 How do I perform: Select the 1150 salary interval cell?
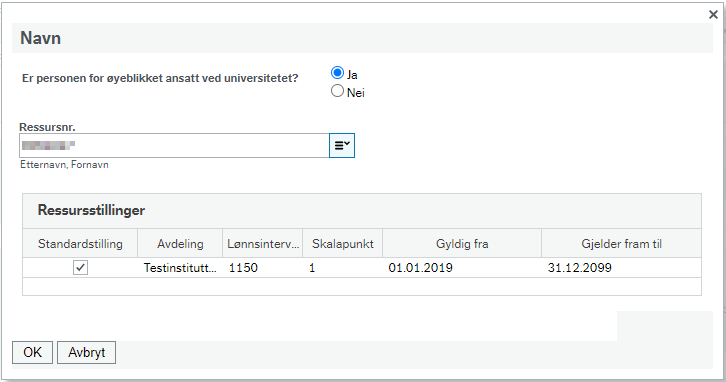coord(263,268)
